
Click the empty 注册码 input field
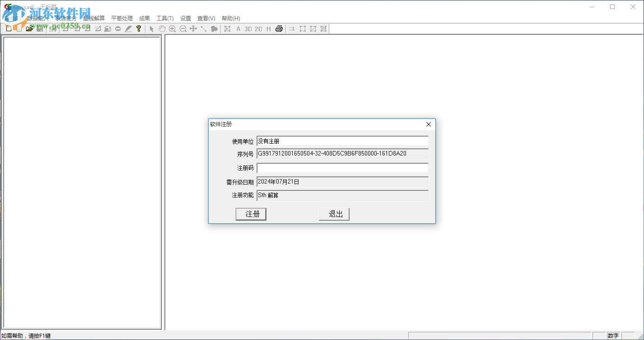[x=342, y=168]
